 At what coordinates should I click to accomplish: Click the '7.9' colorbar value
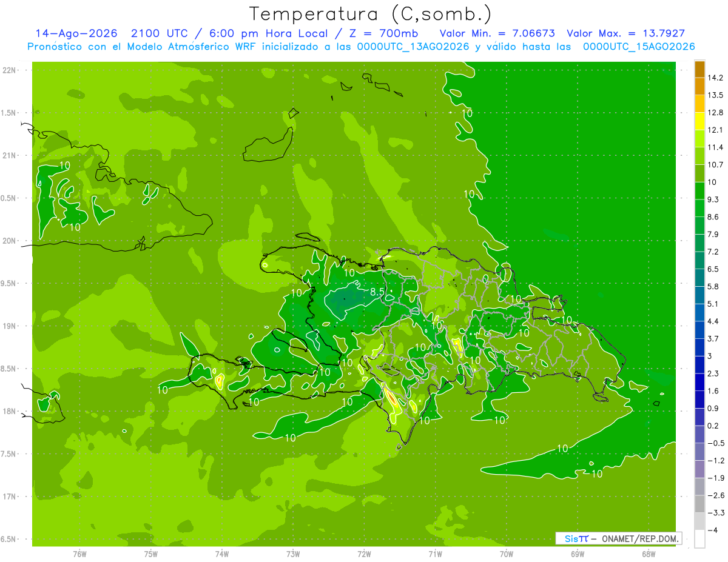coord(713,234)
